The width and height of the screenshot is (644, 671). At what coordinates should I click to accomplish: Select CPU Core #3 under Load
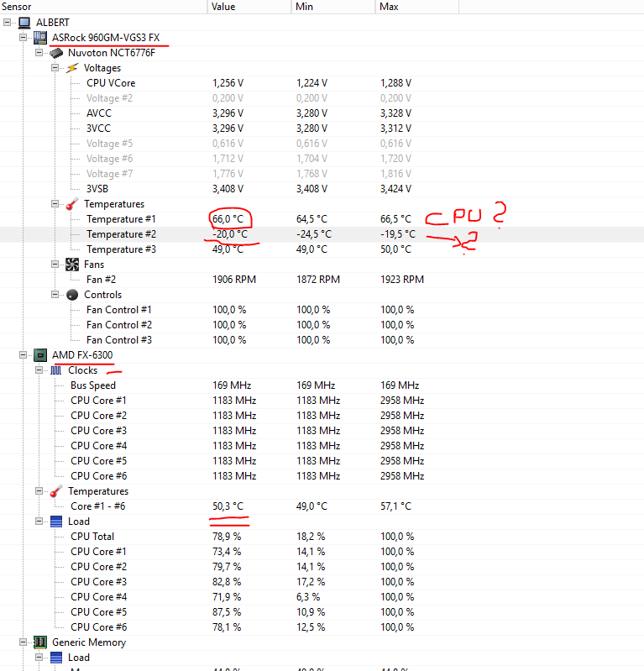click(x=322, y=582)
